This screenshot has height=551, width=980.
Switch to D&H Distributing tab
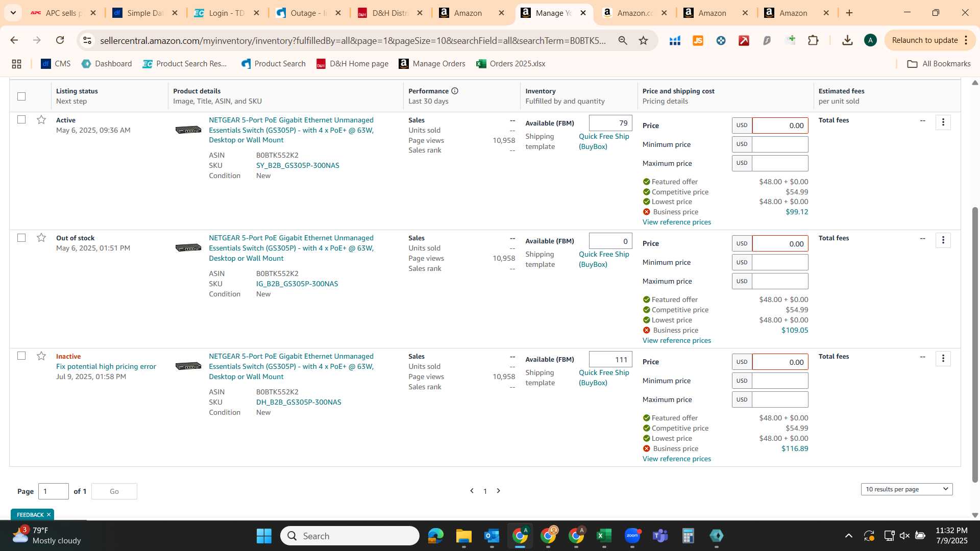point(390,13)
